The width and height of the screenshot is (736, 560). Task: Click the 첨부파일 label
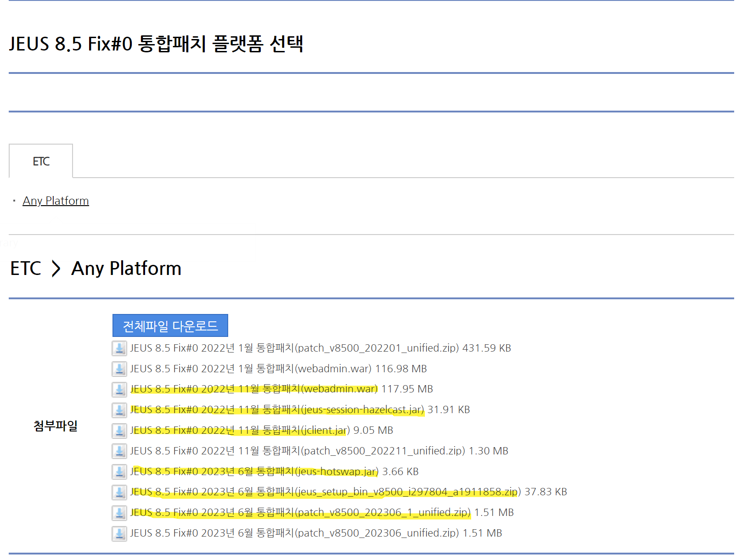(x=56, y=426)
